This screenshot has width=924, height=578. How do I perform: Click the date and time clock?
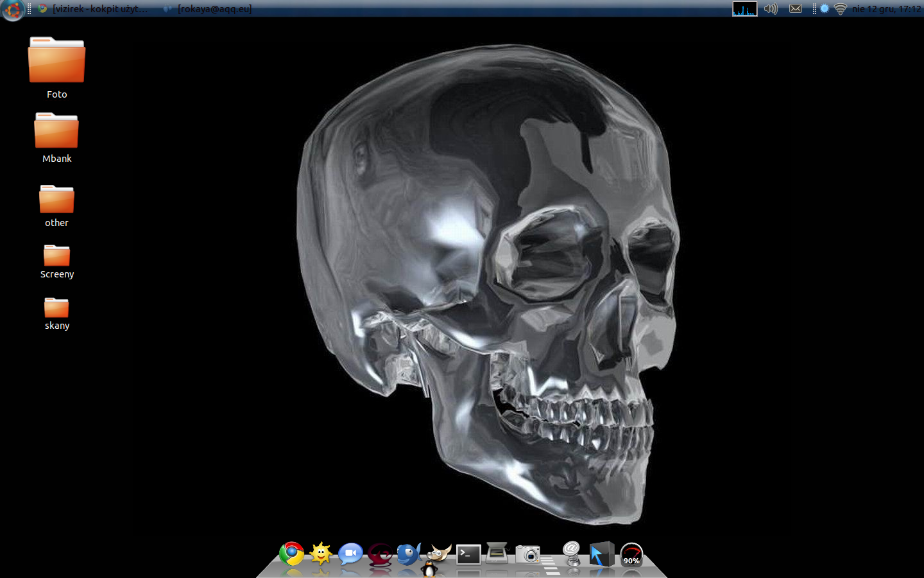point(886,9)
